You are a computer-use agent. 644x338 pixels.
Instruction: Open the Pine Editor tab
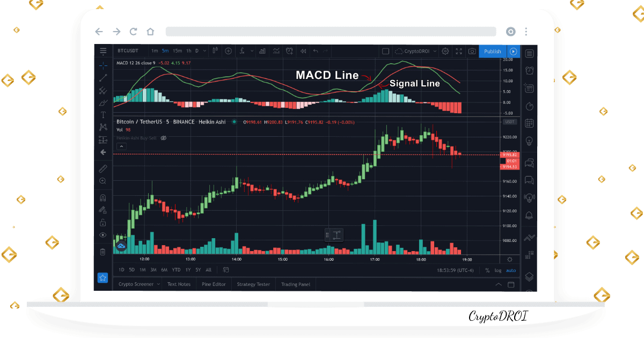(x=214, y=284)
